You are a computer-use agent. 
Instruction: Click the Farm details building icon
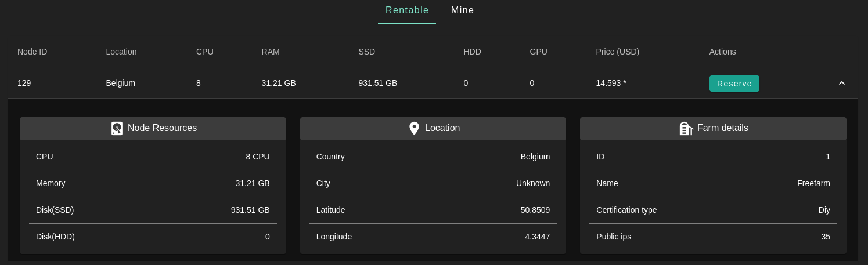686,128
